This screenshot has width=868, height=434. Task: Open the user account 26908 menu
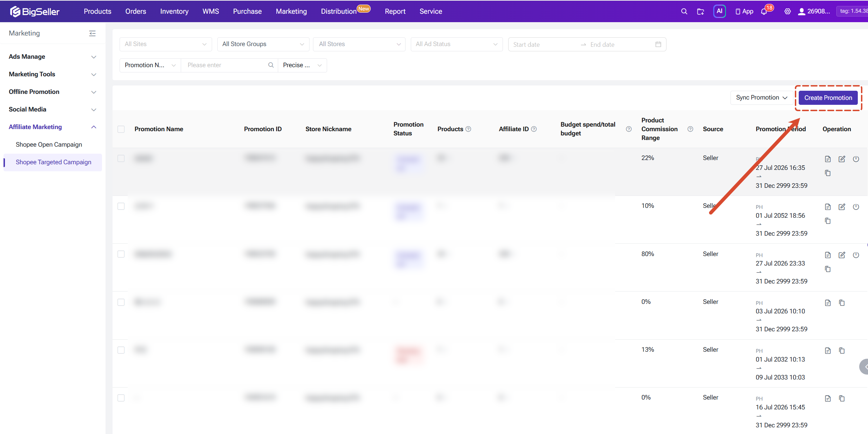tap(814, 11)
